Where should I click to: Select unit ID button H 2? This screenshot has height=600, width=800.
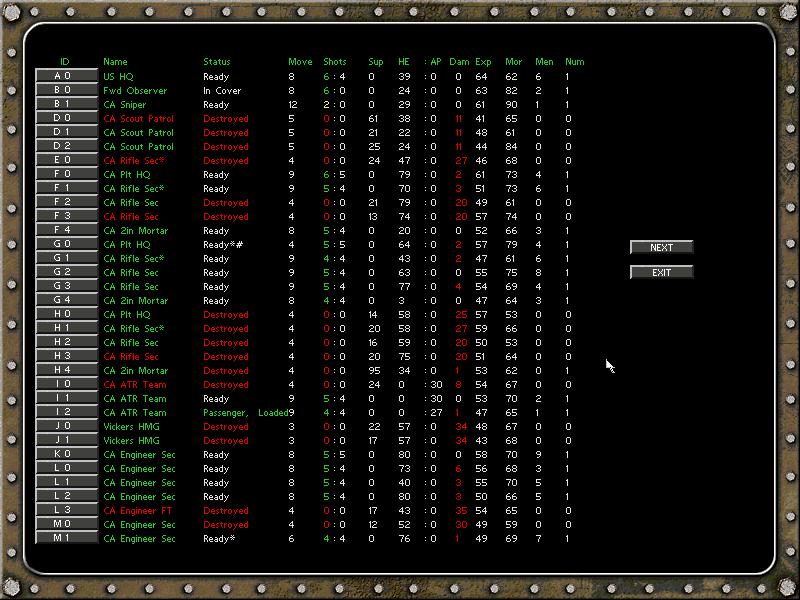click(x=66, y=343)
